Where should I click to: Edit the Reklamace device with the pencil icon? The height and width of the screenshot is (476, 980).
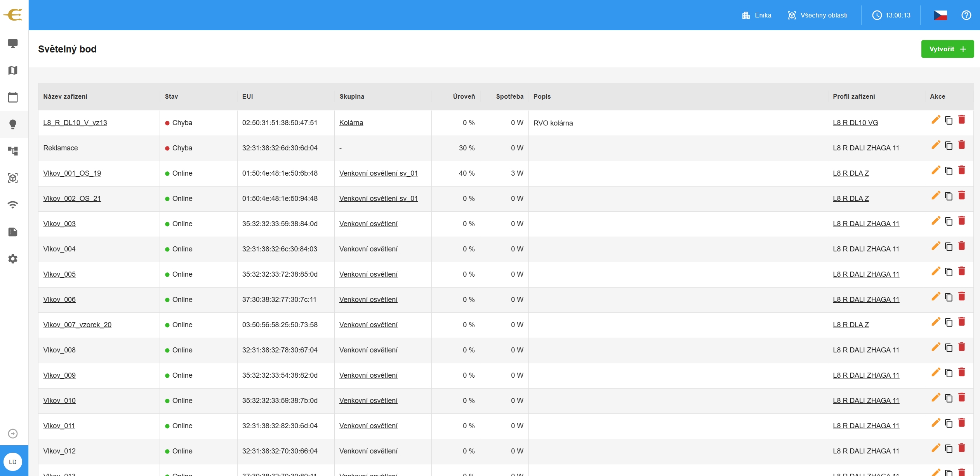(x=936, y=145)
